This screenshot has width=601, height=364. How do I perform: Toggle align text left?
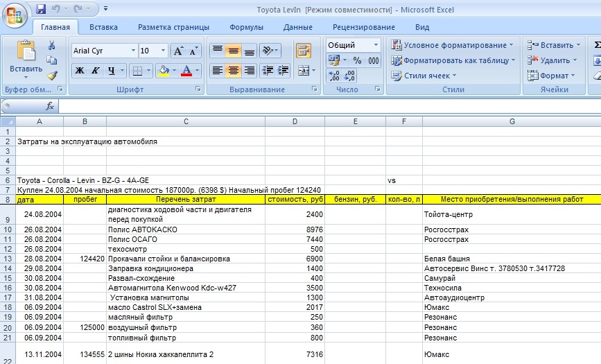pos(218,71)
